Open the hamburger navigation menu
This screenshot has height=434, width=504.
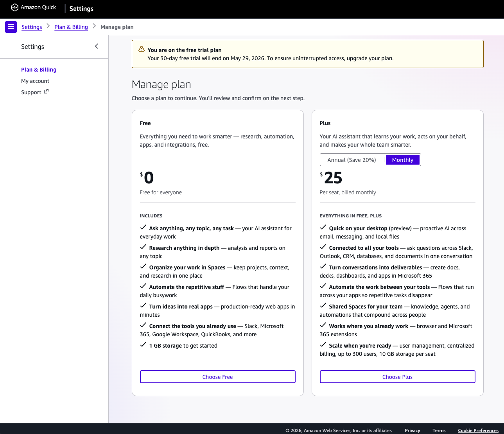(11, 27)
